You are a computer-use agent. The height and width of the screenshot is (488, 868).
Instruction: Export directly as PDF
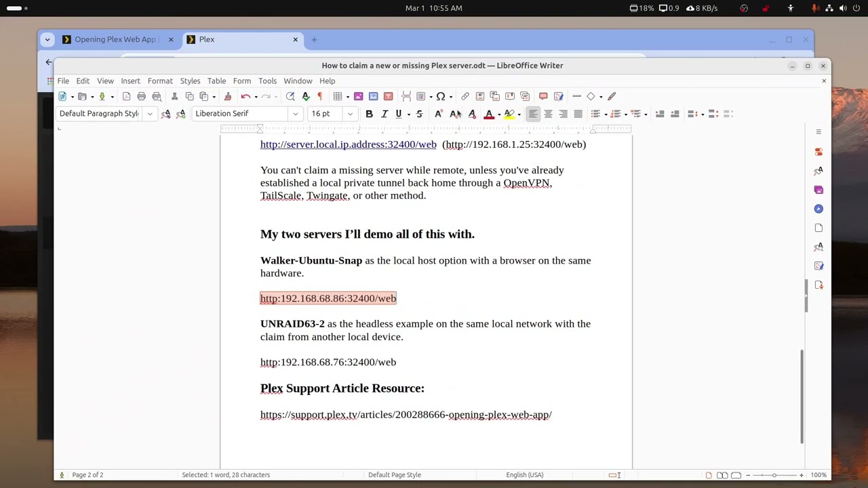click(x=126, y=96)
